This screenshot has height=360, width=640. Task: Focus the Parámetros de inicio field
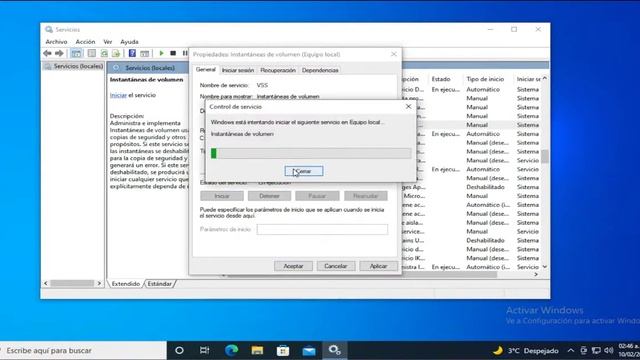(322, 229)
